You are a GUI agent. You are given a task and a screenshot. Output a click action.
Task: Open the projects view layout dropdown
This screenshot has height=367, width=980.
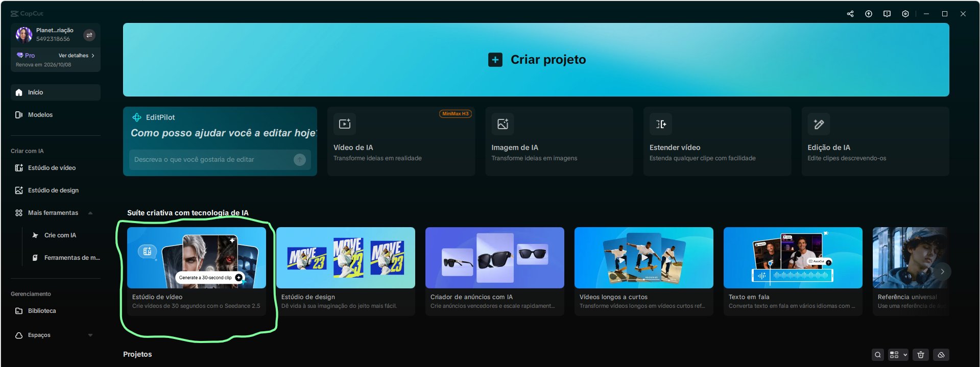click(x=898, y=355)
